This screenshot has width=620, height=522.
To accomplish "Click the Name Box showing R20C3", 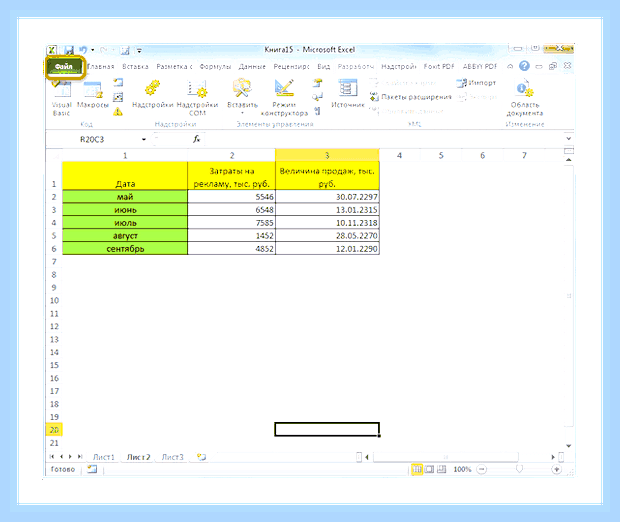I will coord(92,139).
